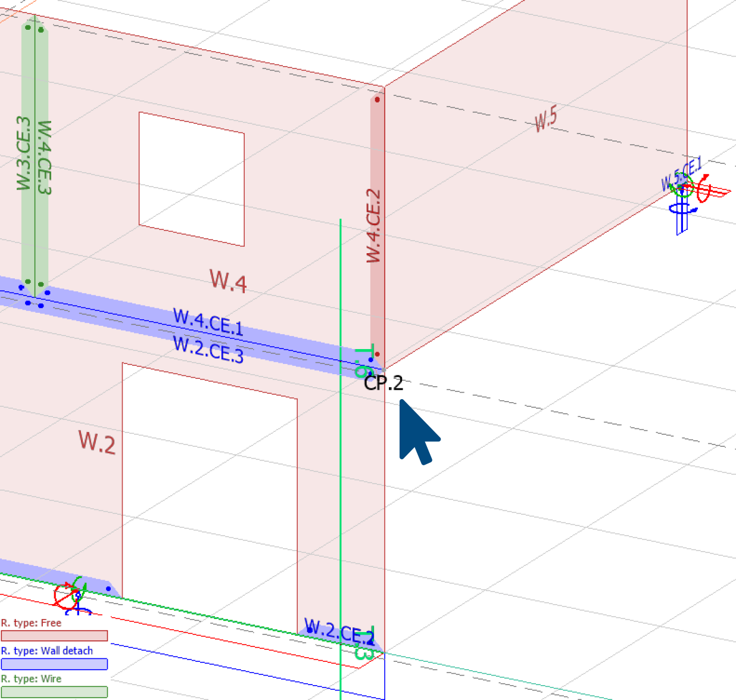Select the W.4 wall label

(x=228, y=280)
